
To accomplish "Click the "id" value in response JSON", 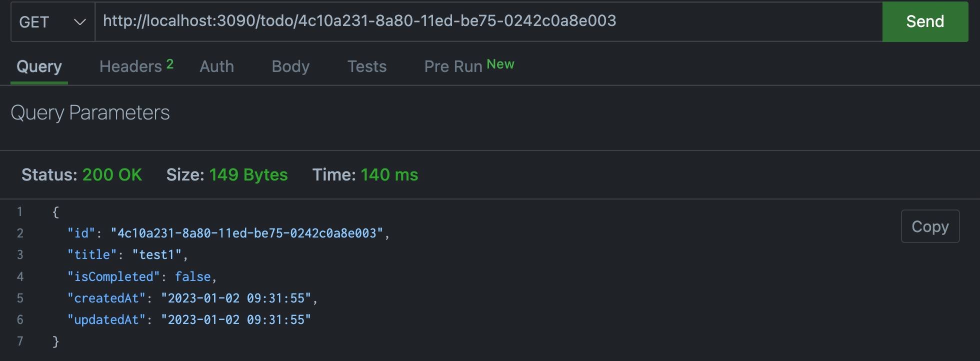I will click(247, 233).
